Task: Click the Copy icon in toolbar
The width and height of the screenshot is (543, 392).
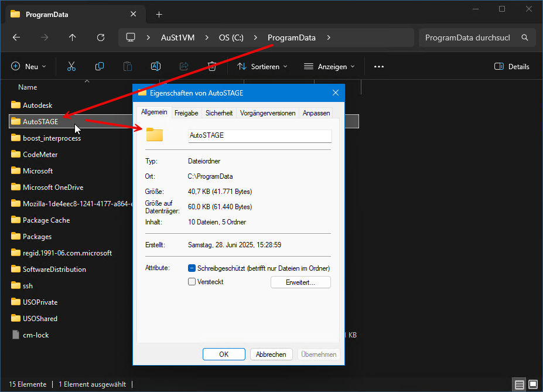Action: point(100,67)
